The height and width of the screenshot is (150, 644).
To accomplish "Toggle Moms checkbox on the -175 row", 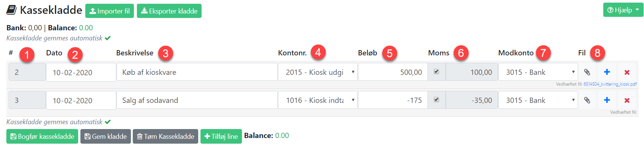I will [x=436, y=100].
